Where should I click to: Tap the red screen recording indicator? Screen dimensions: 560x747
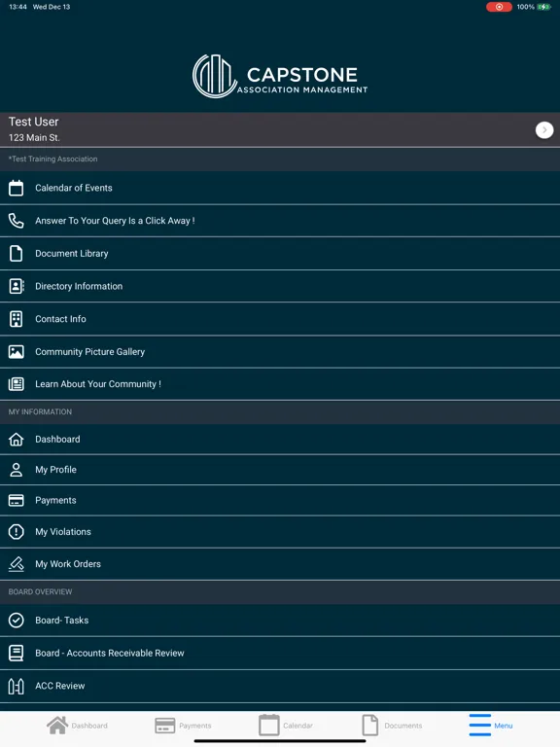point(499,7)
